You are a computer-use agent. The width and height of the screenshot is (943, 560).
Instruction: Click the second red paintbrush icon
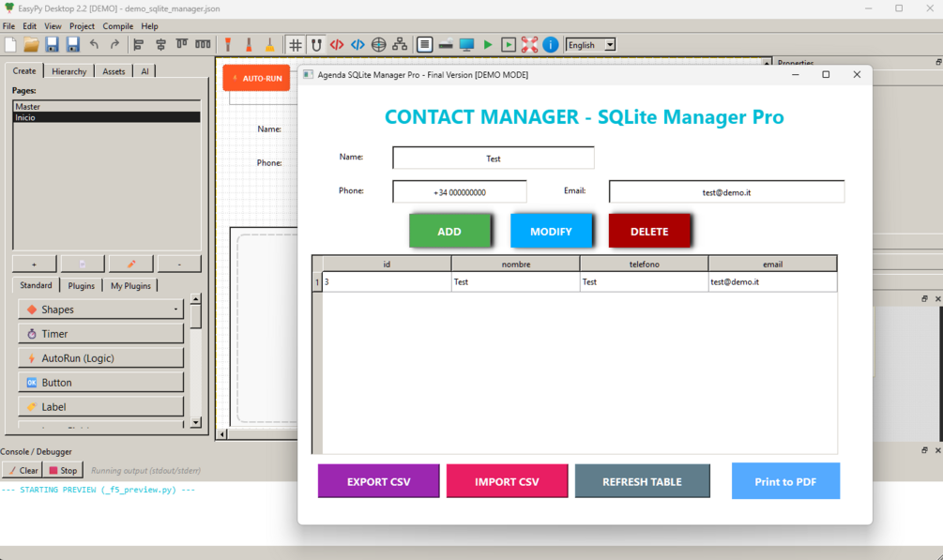(249, 44)
